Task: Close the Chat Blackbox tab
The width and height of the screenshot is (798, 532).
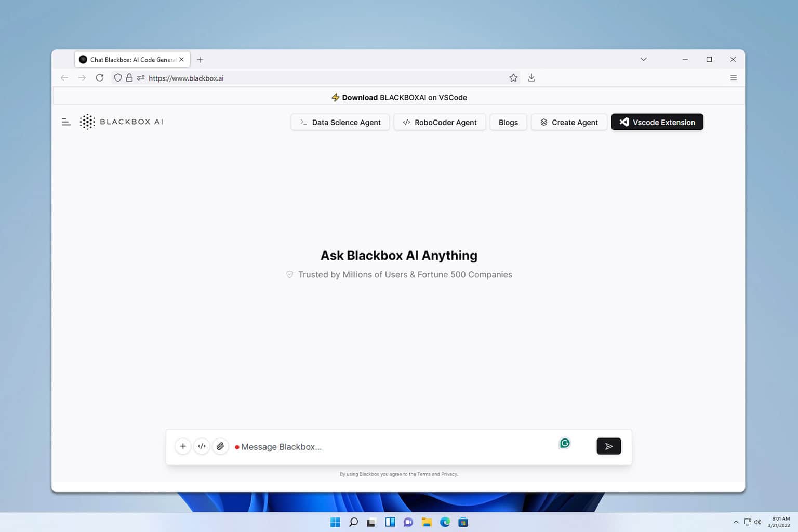Action: [x=181, y=60]
